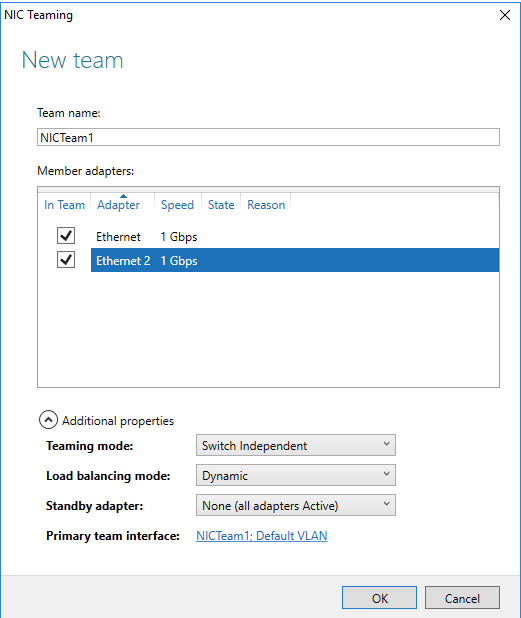Sort by the Reason column header
This screenshot has width=521, height=618.
[266, 205]
